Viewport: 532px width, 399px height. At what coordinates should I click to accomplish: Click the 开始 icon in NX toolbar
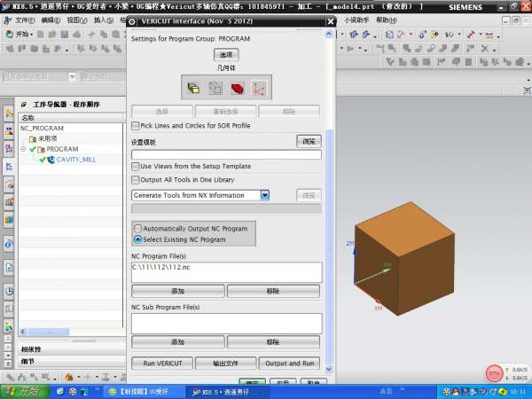tap(20, 35)
